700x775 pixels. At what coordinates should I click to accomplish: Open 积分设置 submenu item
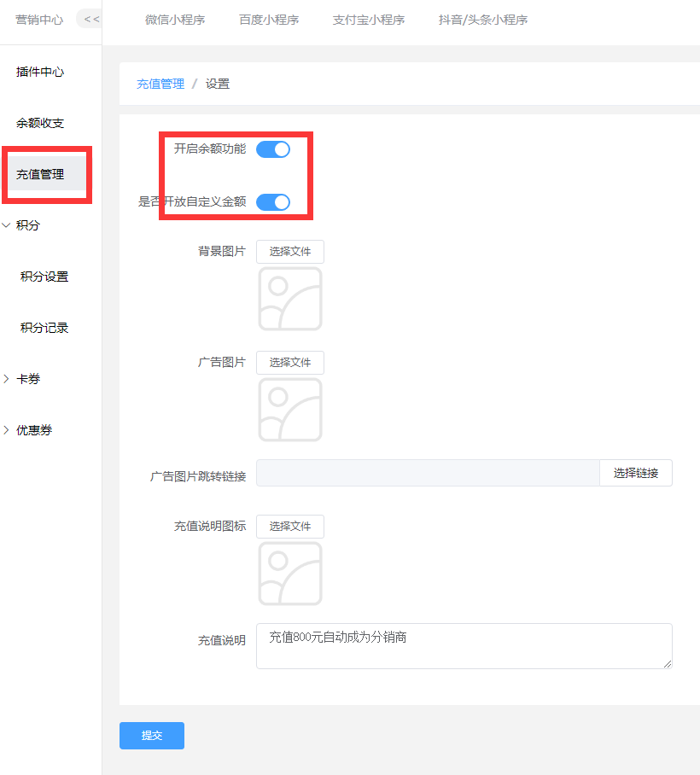click(x=44, y=277)
